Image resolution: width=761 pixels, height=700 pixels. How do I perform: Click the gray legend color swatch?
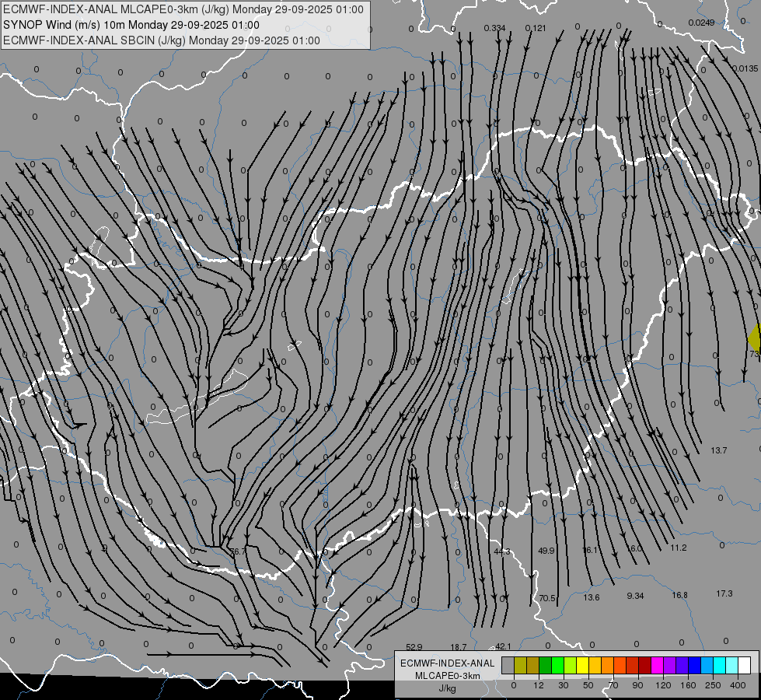pyautogui.click(x=508, y=665)
